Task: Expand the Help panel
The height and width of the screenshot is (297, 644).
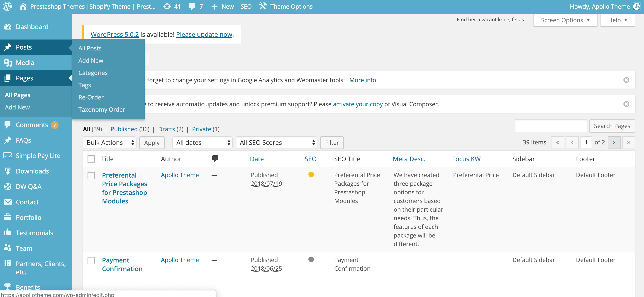Action: (x=618, y=20)
